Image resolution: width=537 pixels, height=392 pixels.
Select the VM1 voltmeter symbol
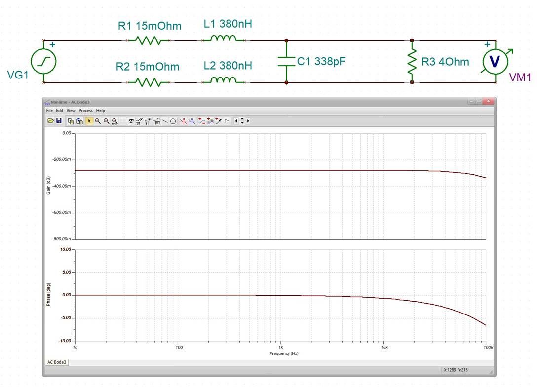(495, 62)
